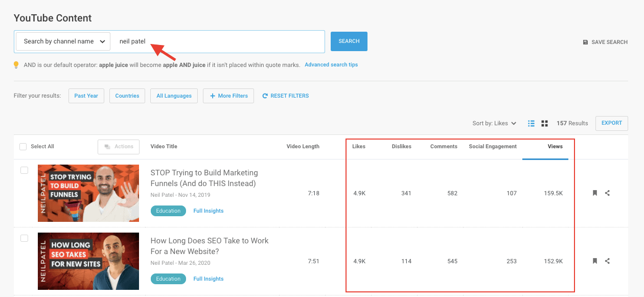Open the How Long SEO Takes thumbnail

click(x=88, y=261)
